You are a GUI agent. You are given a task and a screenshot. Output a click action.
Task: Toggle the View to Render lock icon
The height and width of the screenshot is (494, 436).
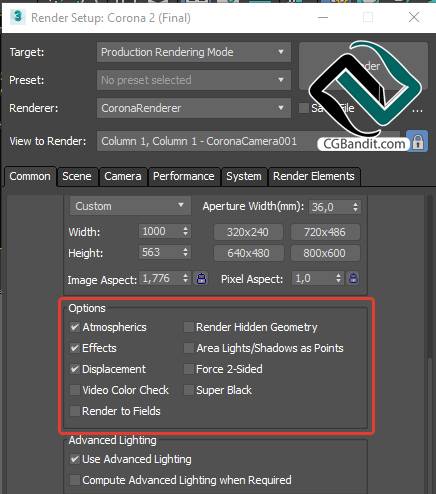418,141
